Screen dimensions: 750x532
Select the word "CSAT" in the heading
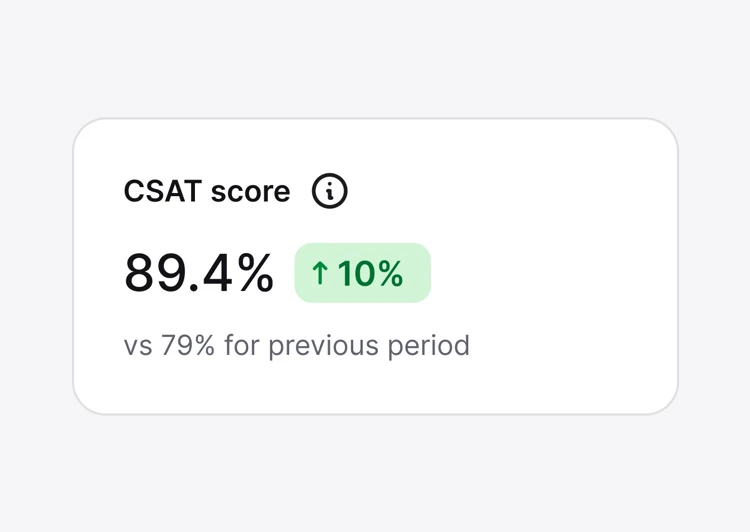(x=163, y=191)
